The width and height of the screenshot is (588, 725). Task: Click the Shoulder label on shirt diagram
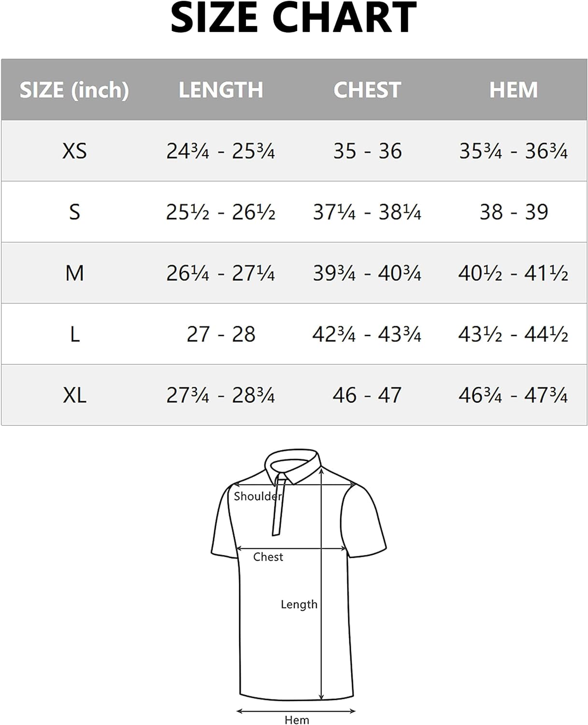click(x=258, y=496)
